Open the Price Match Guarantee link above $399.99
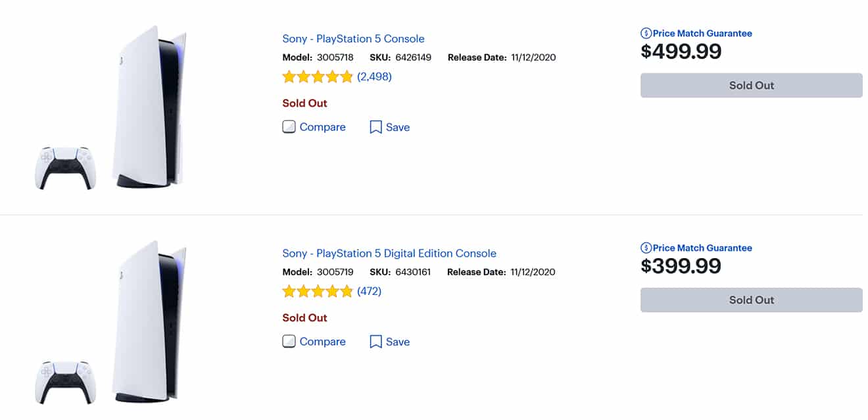868x420 pixels. 702,248
